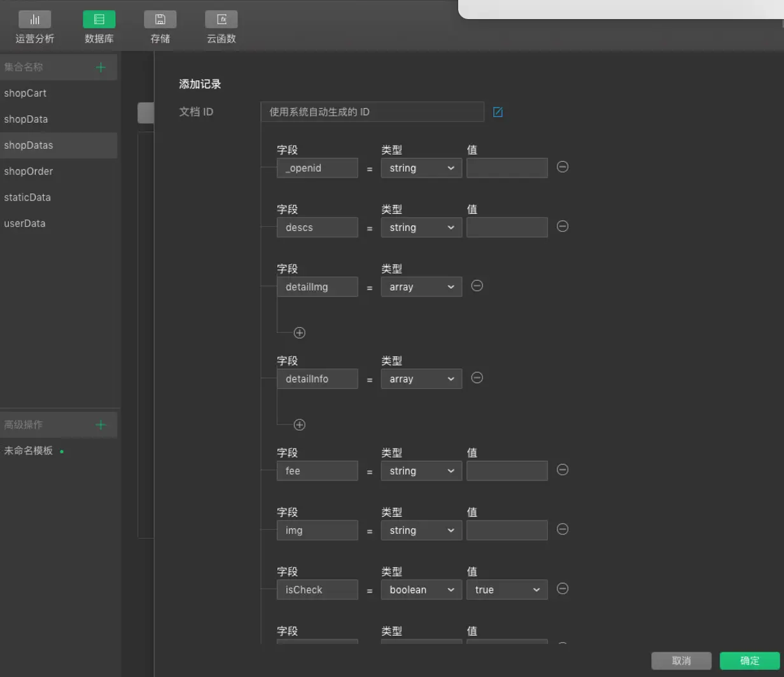This screenshot has height=677, width=784.
Task: Click the isCheck field name input
Action: pyautogui.click(x=318, y=590)
